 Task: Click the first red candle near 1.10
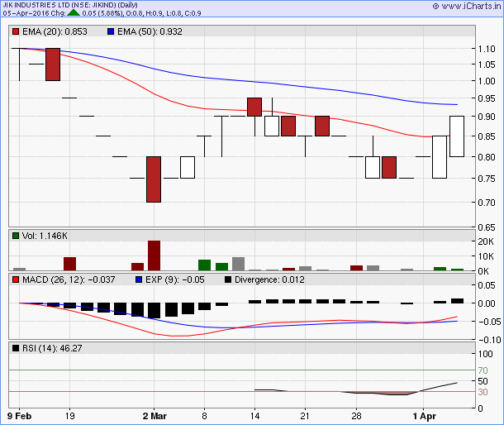point(53,64)
